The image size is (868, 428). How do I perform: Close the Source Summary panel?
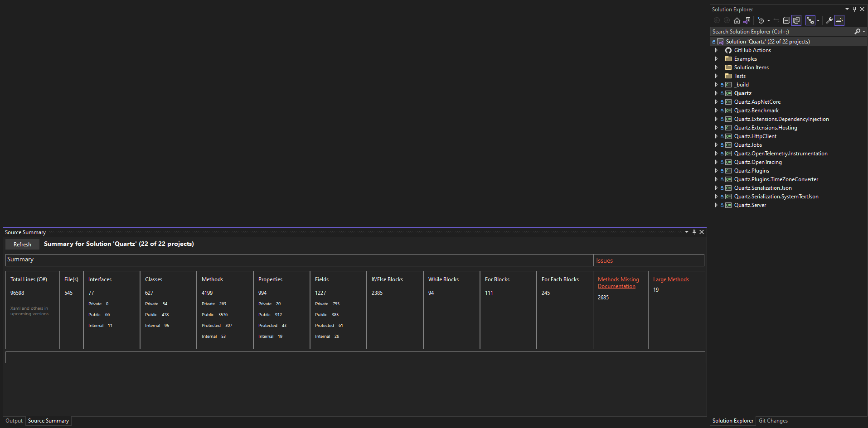coord(702,232)
